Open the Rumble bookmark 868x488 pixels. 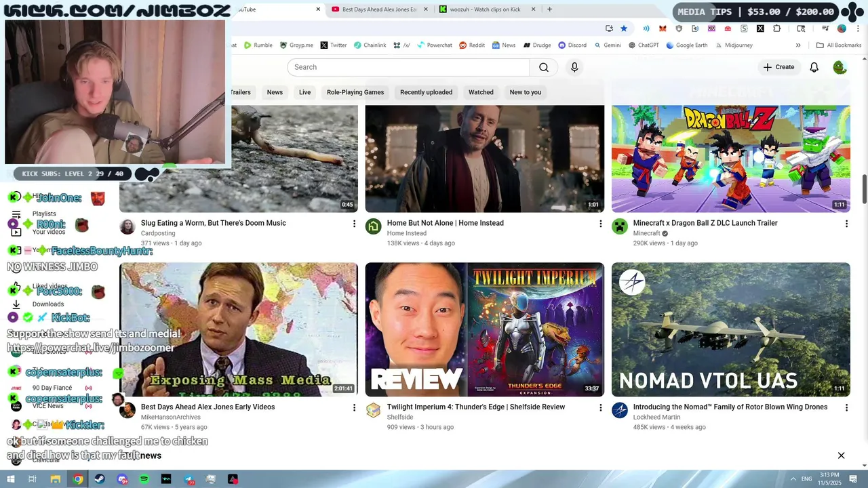[258, 45]
